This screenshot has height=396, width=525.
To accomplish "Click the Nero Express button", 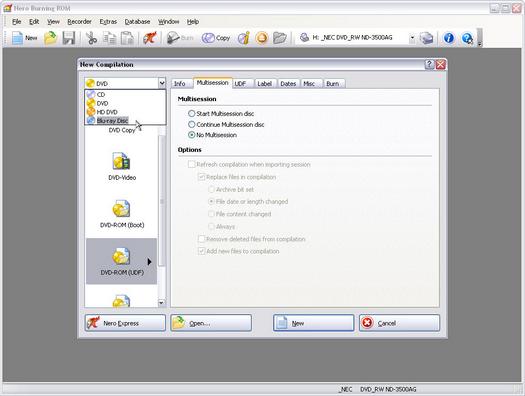I will (125, 323).
